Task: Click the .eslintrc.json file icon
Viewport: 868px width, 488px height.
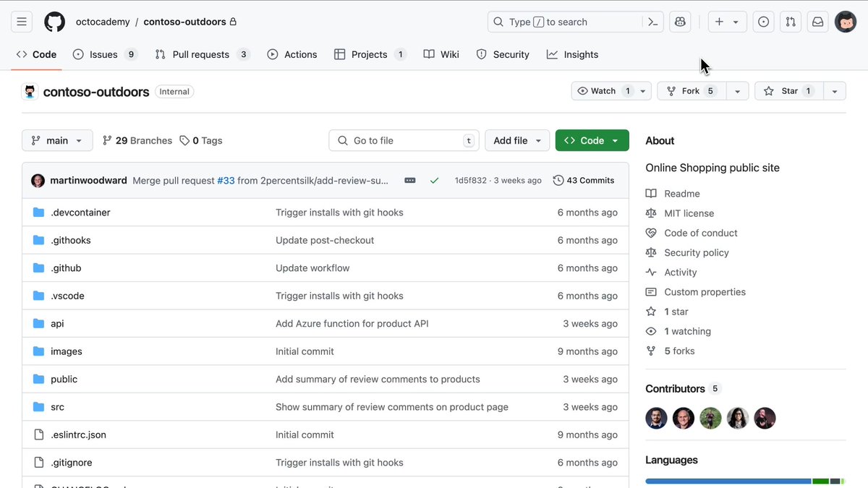Action: [x=39, y=435]
